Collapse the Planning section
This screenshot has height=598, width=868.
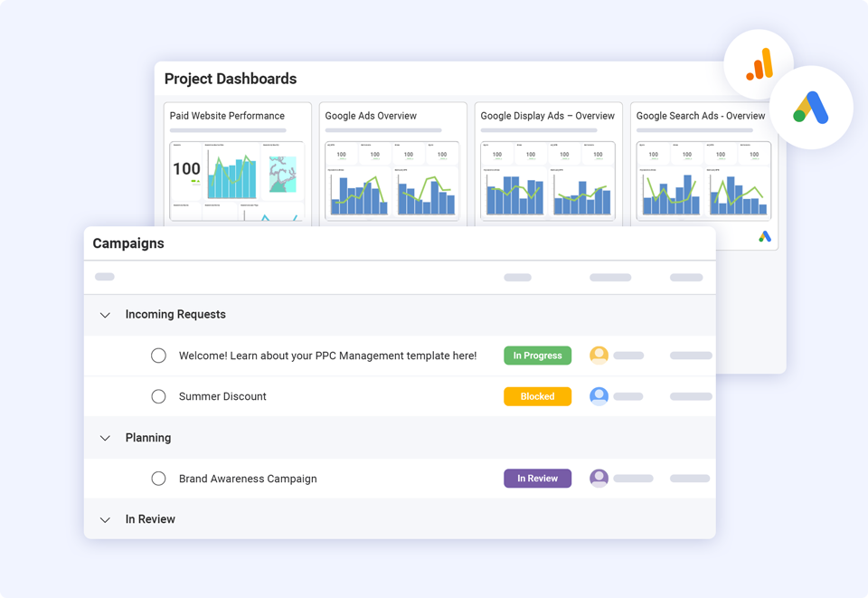pyautogui.click(x=105, y=438)
